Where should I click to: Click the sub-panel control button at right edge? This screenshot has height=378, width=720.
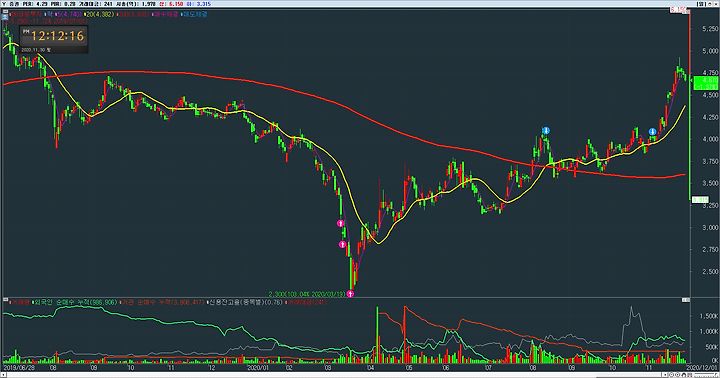[686, 300]
